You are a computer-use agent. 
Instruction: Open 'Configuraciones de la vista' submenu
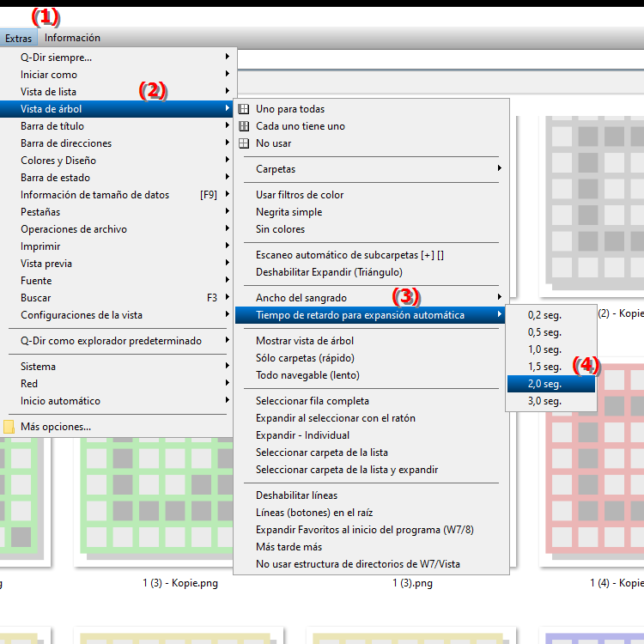117,315
